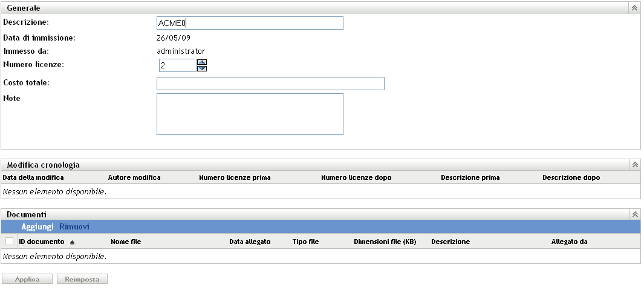
Task: Click the Allegato da column header
Action: pos(569,242)
